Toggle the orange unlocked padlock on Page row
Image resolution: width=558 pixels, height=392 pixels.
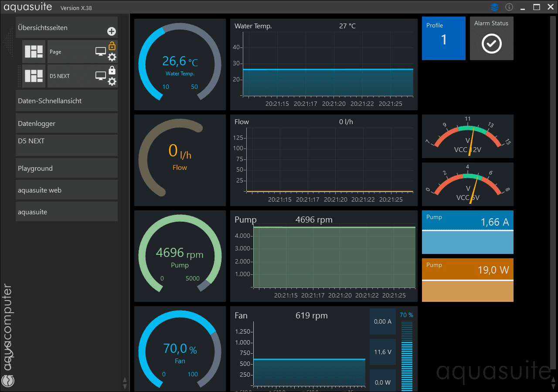pos(112,45)
